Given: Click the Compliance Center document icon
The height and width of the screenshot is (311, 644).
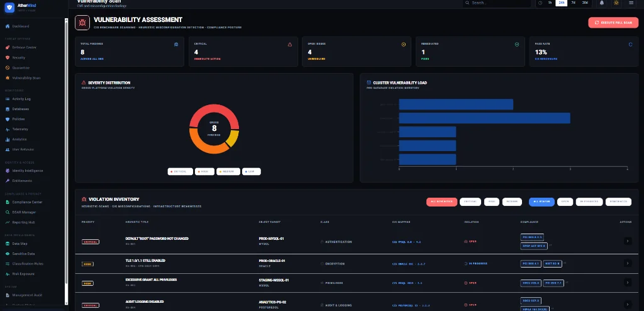Looking at the screenshot, I should tap(8, 202).
